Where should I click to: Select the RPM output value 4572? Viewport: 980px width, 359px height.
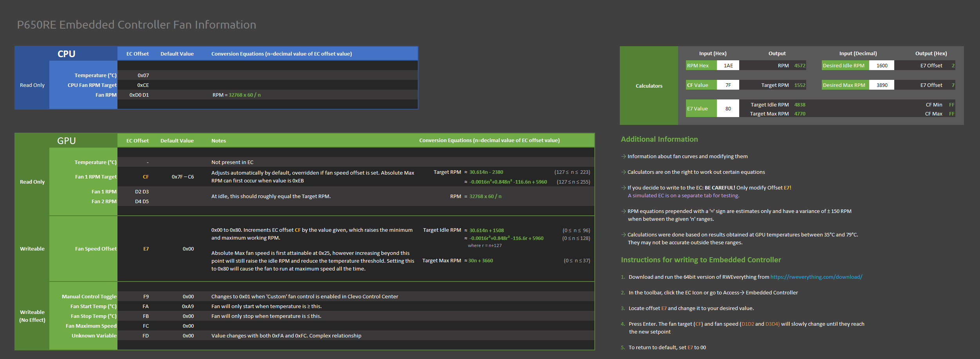click(x=800, y=65)
